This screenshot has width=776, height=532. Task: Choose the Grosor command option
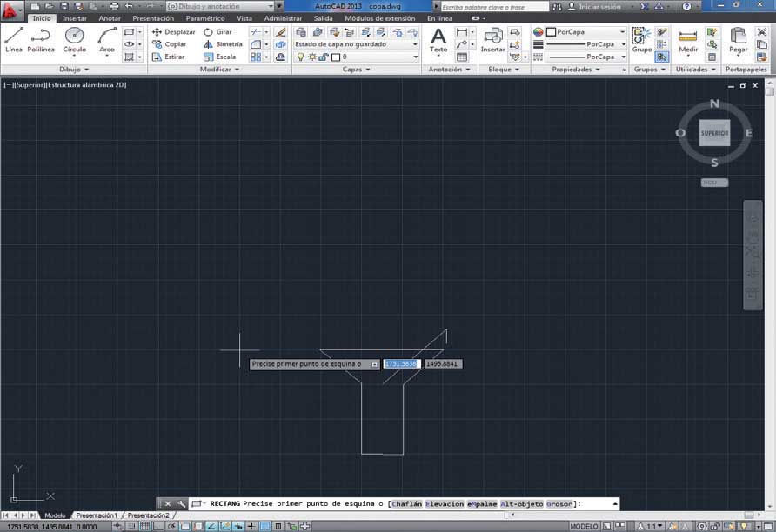coord(559,504)
